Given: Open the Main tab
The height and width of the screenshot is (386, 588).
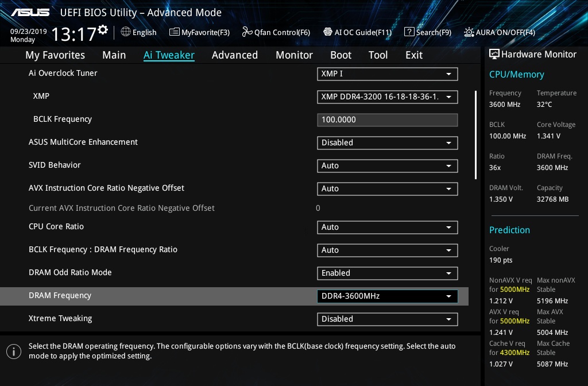Looking at the screenshot, I should tap(114, 55).
